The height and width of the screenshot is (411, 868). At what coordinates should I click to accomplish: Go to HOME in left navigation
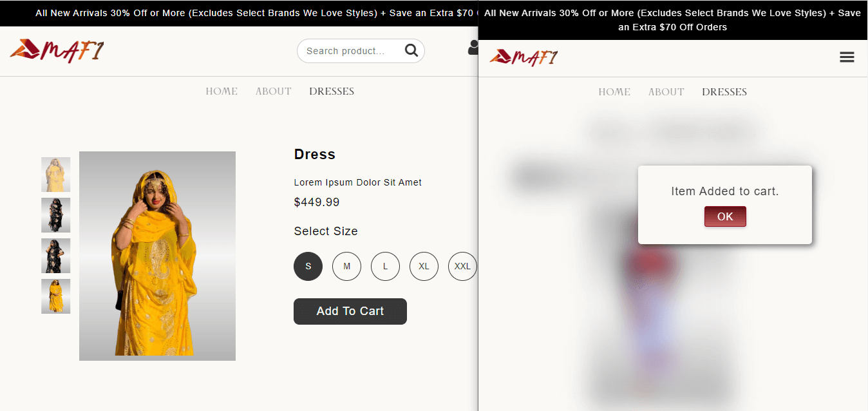[x=222, y=91]
